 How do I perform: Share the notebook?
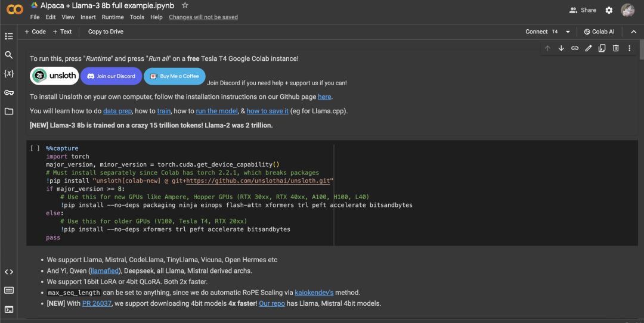coord(583,10)
